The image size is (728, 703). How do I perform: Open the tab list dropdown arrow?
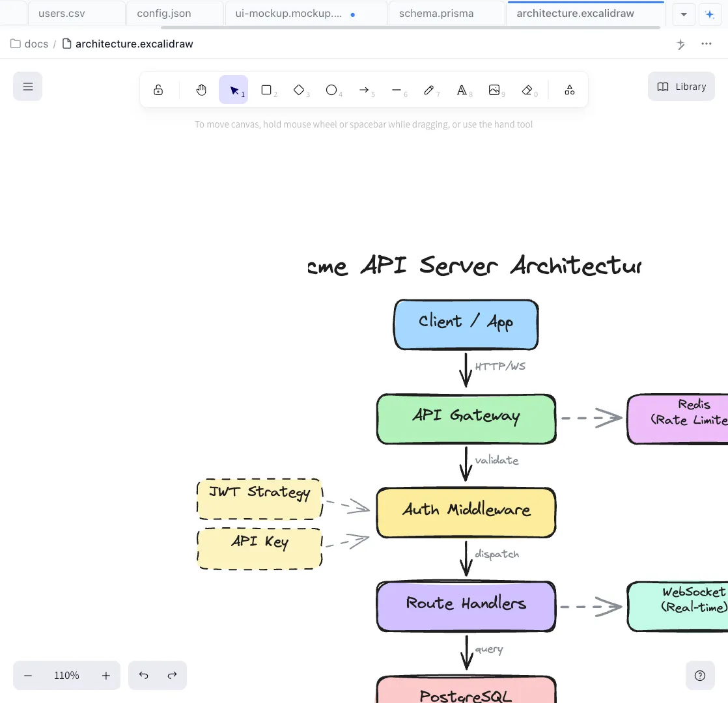coord(684,14)
